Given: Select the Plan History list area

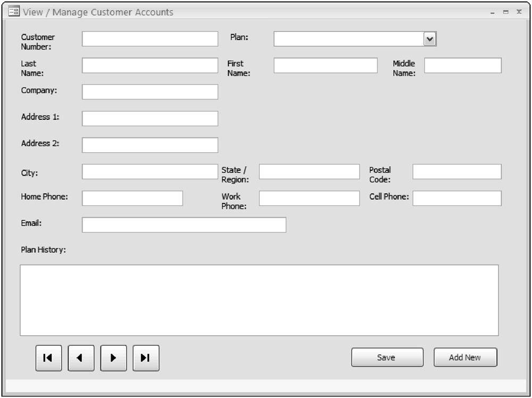Looking at the screenshot, I should (259, 300).
